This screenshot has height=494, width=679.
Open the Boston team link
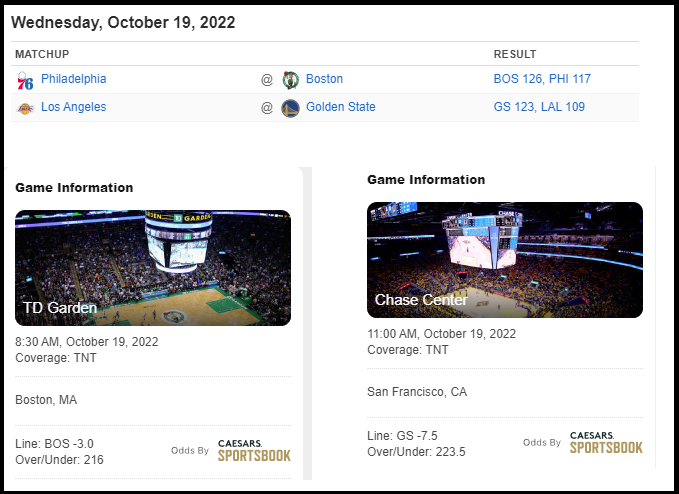323,79
